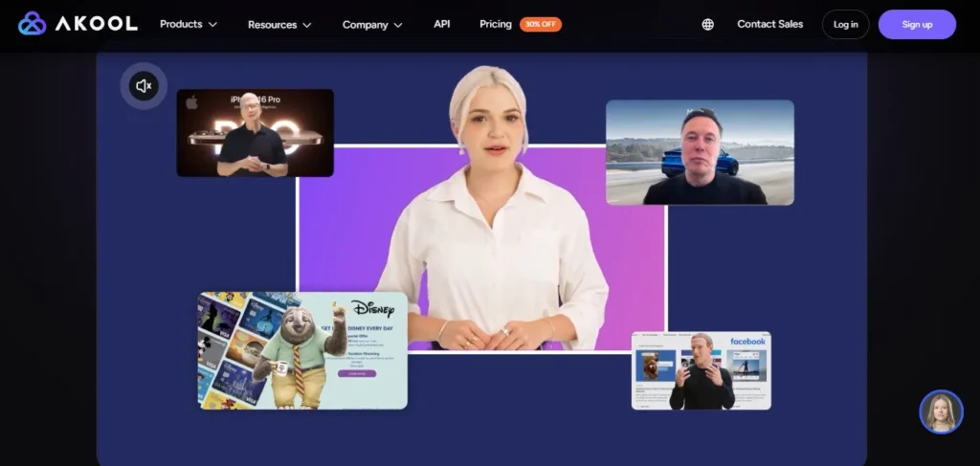The height and width of the screenshot is (466, 980).
Task: Click the AKOOL wordmark text
Action: pyautogui.click(x=96, y=24)
